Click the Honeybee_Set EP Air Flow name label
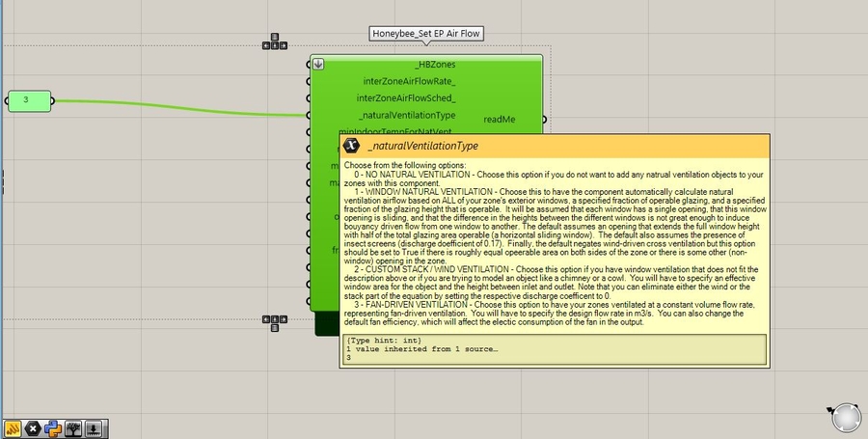Image resolution: width=868 pixels, height=439 pixels. coord(427,34)
